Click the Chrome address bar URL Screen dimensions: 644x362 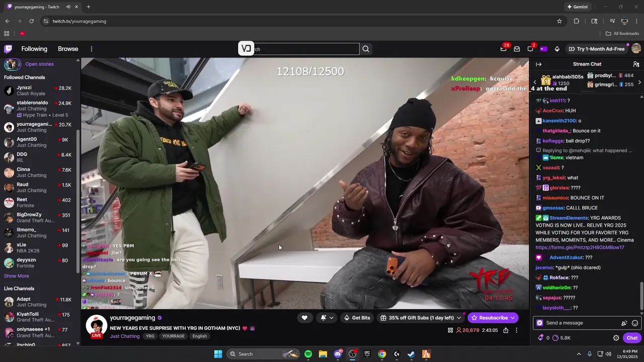point(79,21)
